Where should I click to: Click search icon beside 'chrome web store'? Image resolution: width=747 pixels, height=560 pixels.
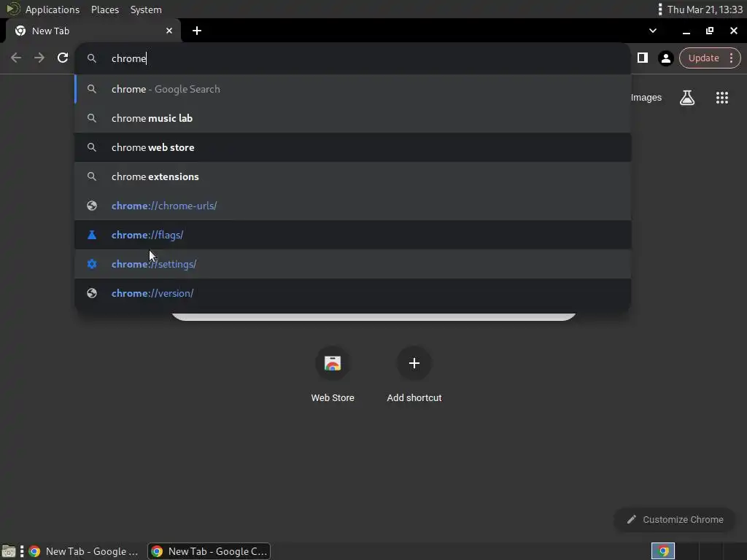point(92,147)
